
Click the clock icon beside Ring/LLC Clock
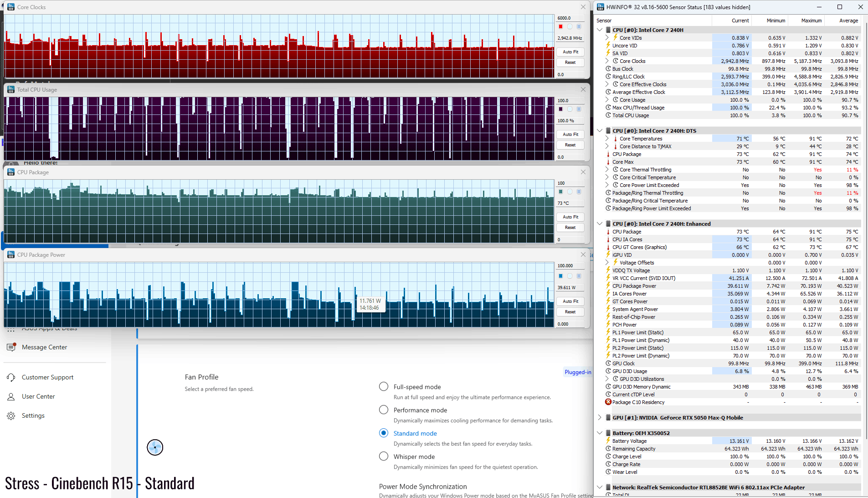tap(608, 76)
